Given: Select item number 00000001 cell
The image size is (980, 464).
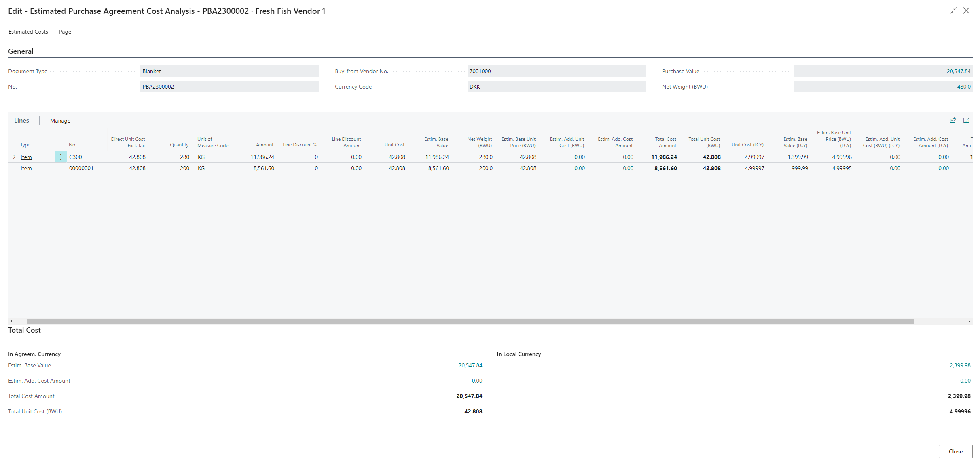Looking at the screenshot, I should click(x=81, y=168).
